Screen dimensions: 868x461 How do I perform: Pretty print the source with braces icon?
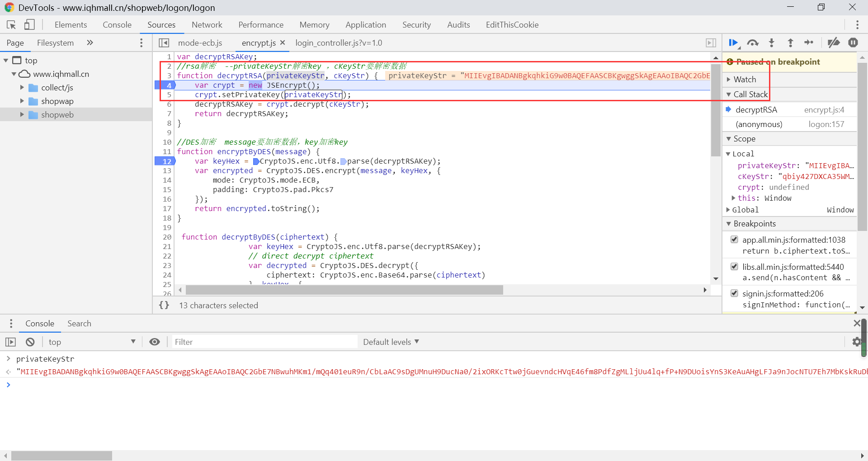pos(164,305)
